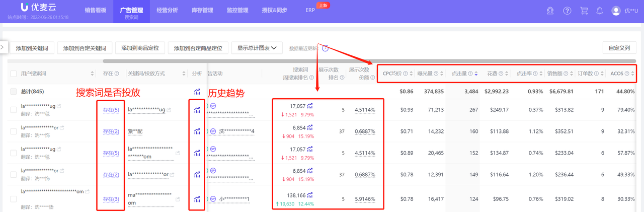Open the 授权&同步 menu
This screenshot has width=644, height=212.
(x=276, y=10)
